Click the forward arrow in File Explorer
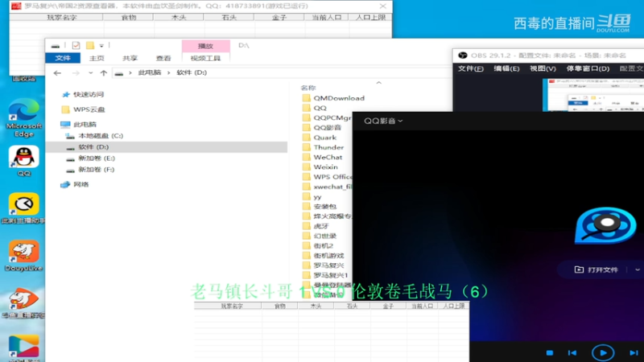The height and width of the screenshot is (362, 644). coord(76,72)
